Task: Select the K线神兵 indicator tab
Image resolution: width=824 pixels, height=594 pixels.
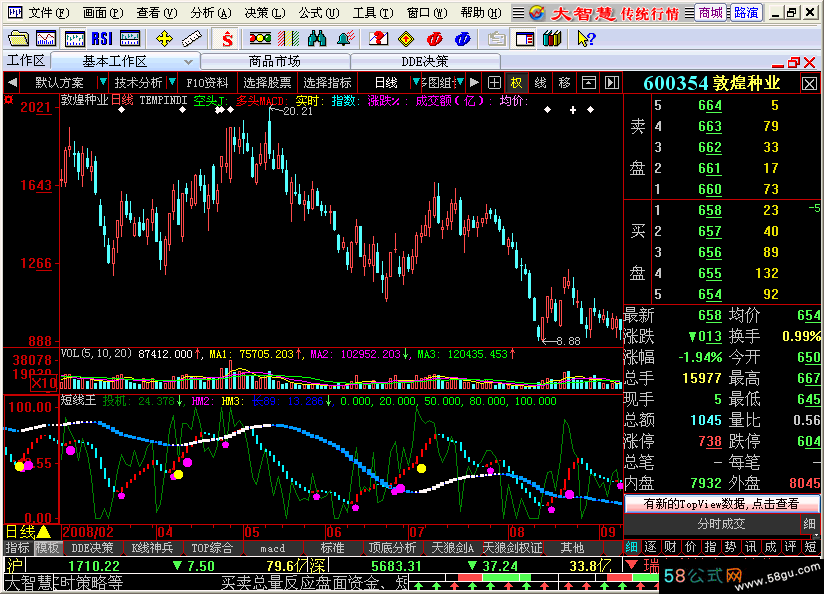Action: tap(152, 548)
